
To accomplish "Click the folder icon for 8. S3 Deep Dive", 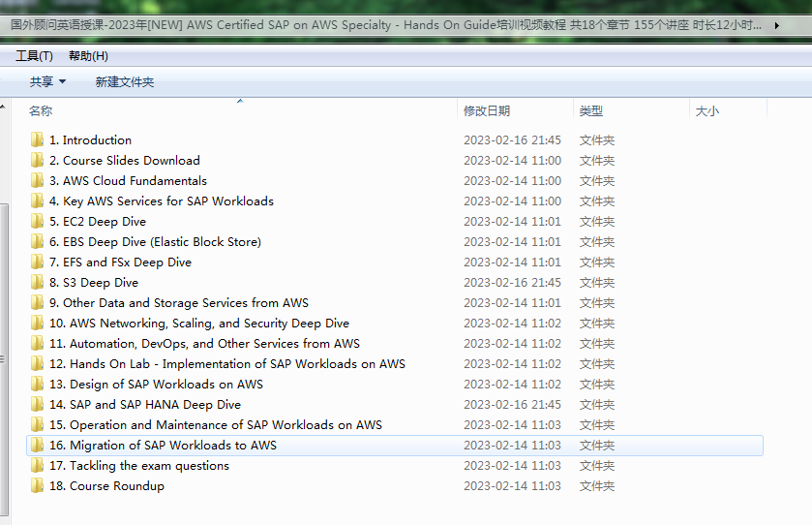I will [37, 283].
